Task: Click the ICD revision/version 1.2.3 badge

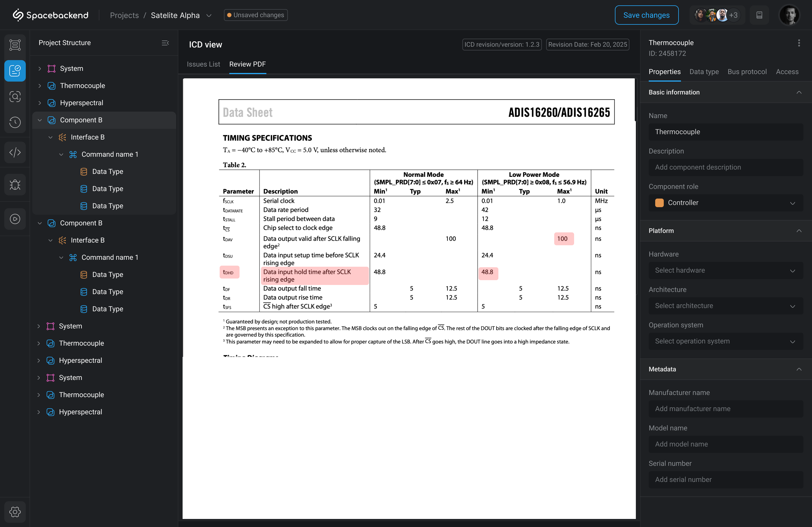Action: (x=502, y=44)
